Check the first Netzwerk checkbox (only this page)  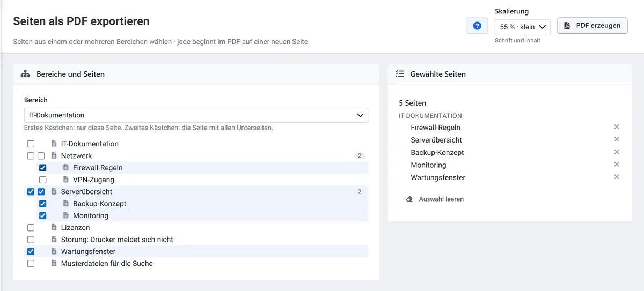(31, 156)
